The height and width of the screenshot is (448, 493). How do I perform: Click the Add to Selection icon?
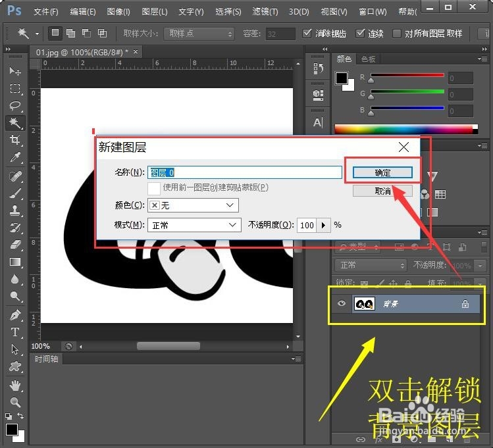[71, 33]
